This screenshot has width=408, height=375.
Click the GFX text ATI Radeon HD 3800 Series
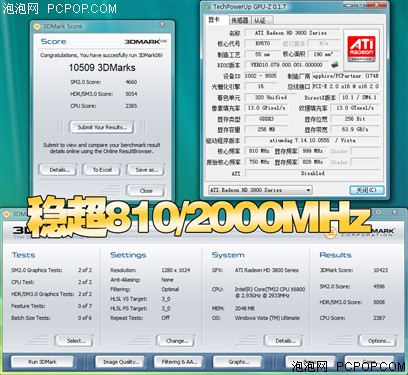click(267, 270)
